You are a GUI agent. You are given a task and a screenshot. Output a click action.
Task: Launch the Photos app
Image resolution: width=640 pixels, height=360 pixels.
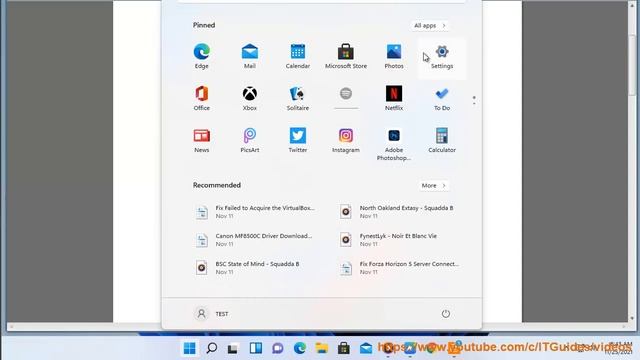(x=394, y=57)
